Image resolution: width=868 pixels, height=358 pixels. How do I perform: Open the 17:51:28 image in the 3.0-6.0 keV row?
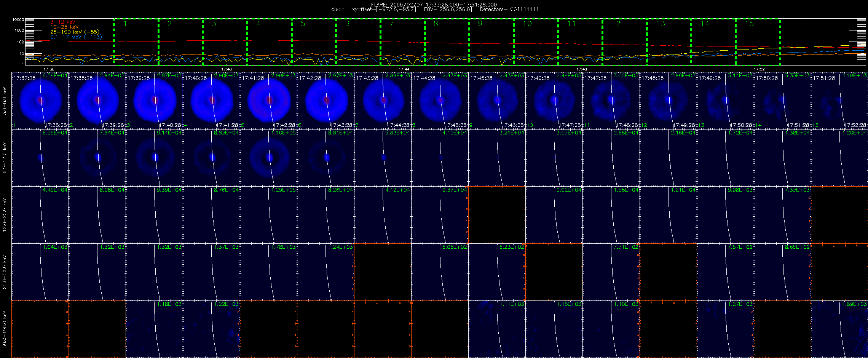click(x=839, y=101)
